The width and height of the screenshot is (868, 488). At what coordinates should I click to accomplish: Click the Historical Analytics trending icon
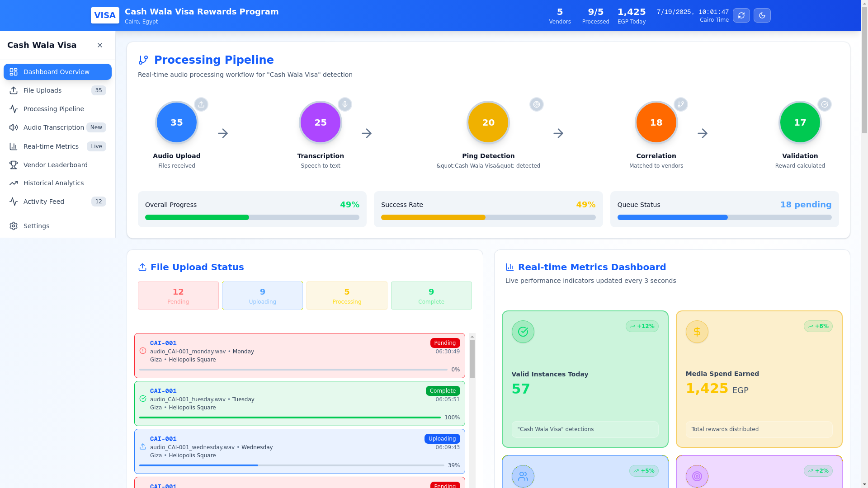tap(14, 183)
